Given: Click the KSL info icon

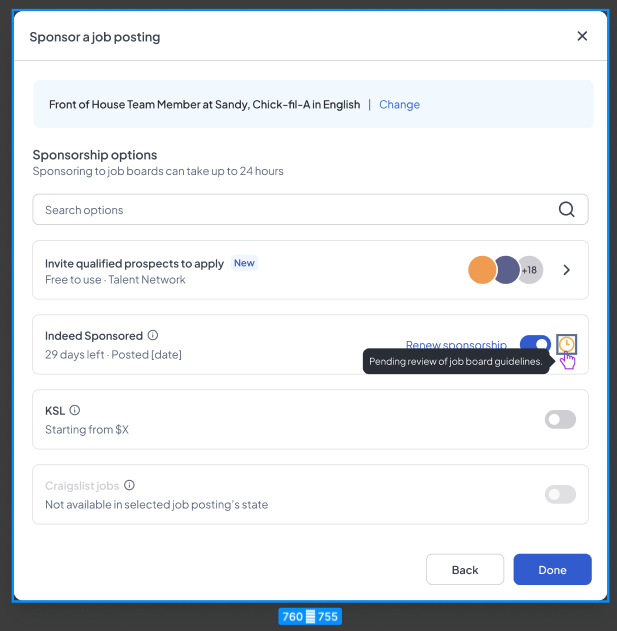Looking at the screenshot, I should coord(75,410).
